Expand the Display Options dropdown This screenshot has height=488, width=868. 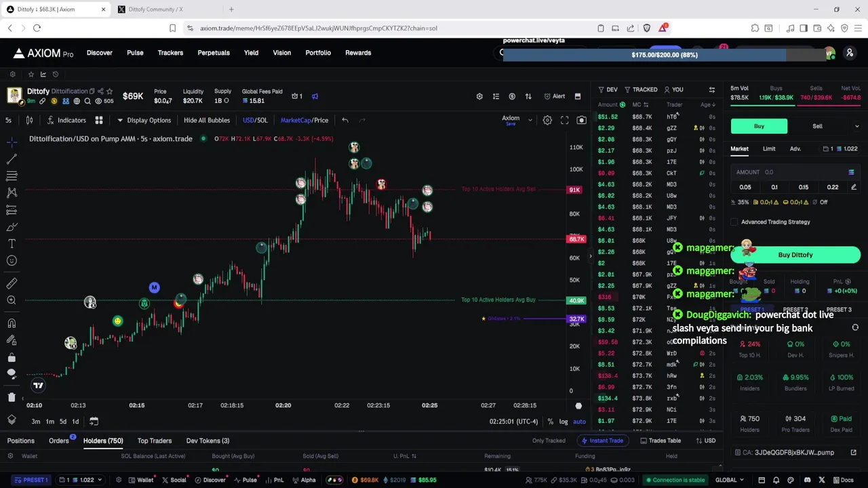[x=144, y=120]
